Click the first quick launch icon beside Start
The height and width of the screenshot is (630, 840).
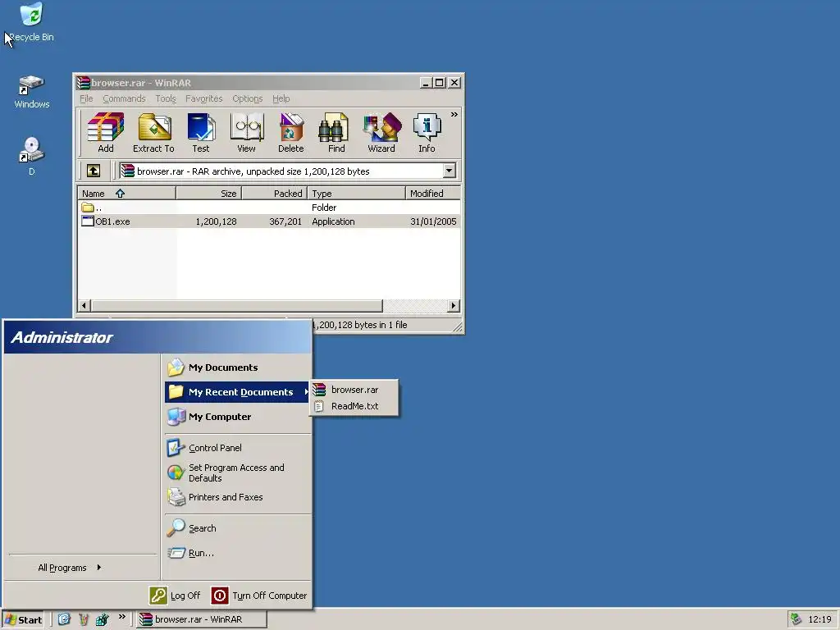point(64,619)
